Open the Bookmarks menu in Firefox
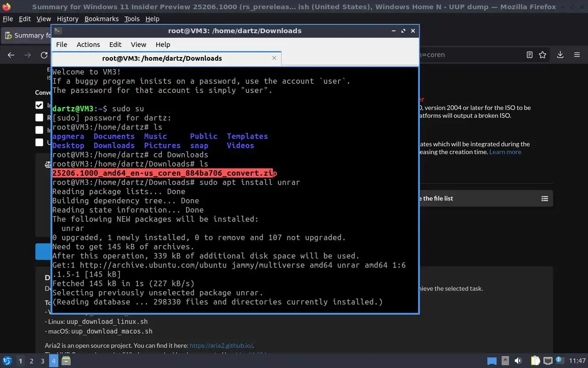The height and width of the screenshot is (368, 588). pyautogui.click(x=102, y=19)
